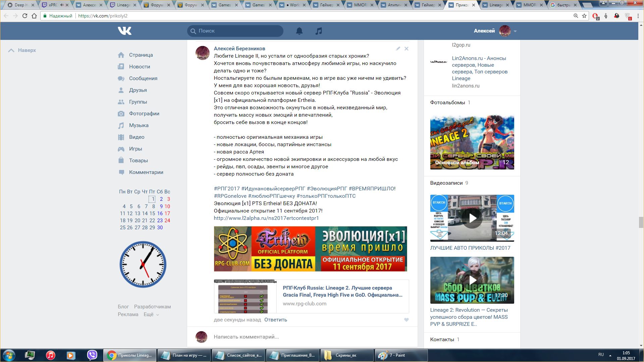This screenshot has height=362, width=644.
Task: Go to Друзья section
Action: click(x=138, y=90)
